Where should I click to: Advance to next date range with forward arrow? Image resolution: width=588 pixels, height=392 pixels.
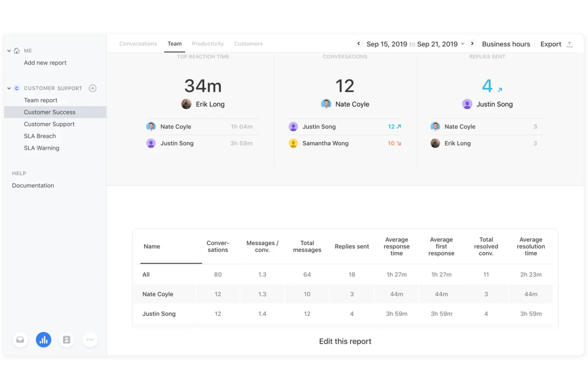coord(472,44)
